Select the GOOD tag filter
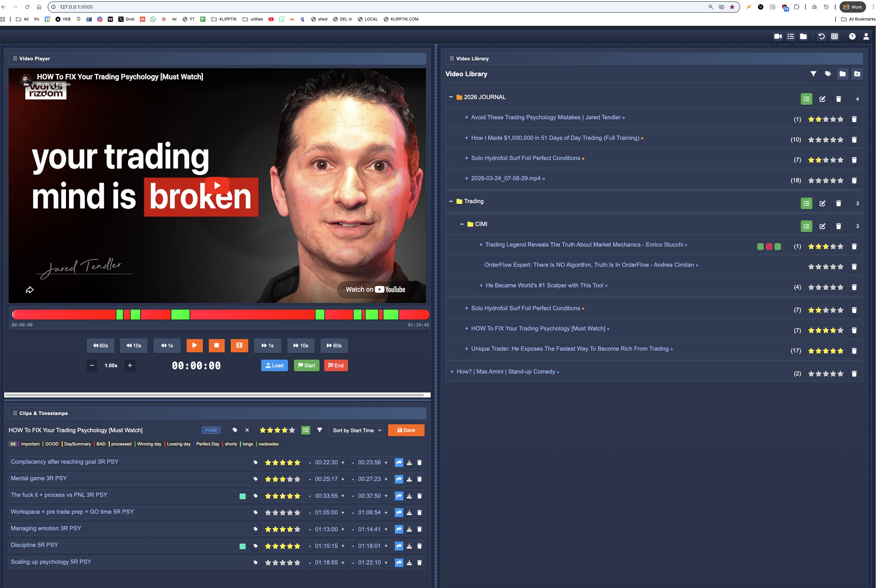Screen dimensions: 876x588 point(52,444)
